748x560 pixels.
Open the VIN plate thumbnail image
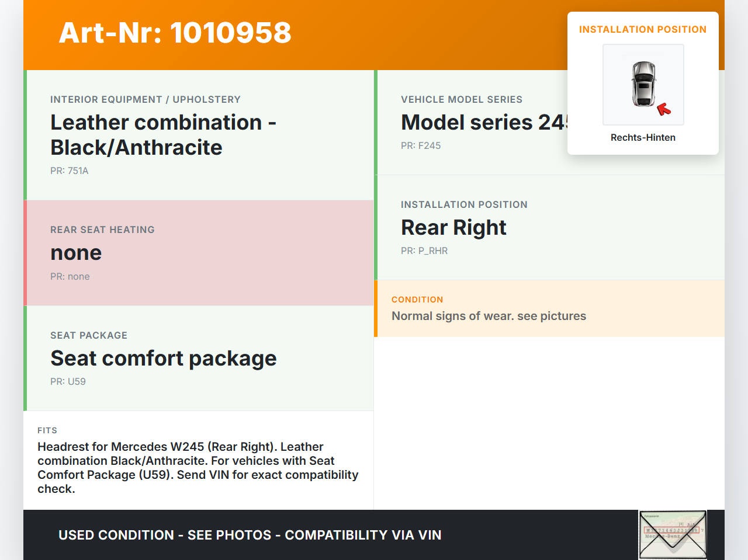point(673,535)
